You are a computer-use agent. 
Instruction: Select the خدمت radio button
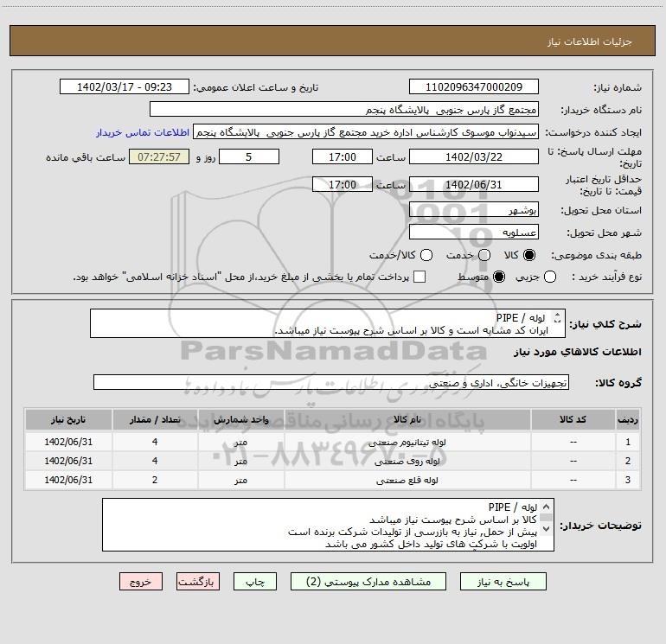tap(484, 255)
